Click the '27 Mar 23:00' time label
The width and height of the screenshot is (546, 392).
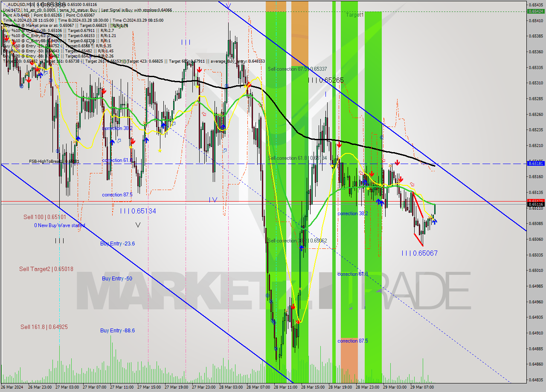203,387
